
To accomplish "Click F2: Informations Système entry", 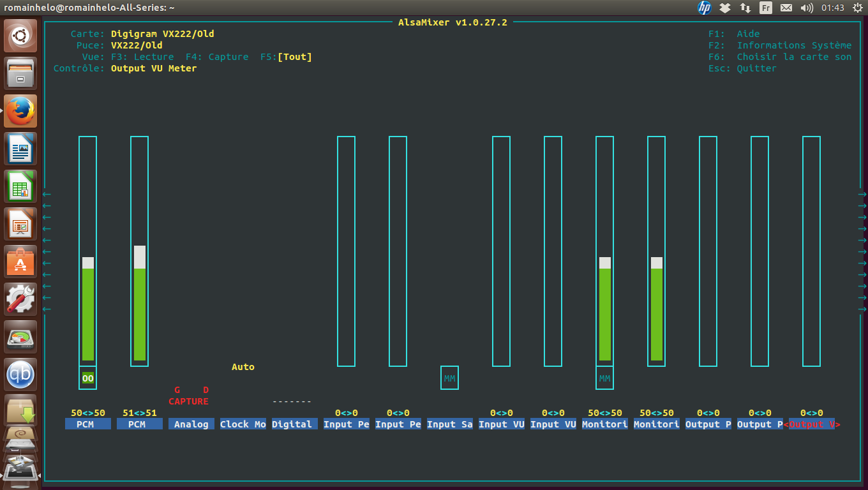I will point(780,45).
